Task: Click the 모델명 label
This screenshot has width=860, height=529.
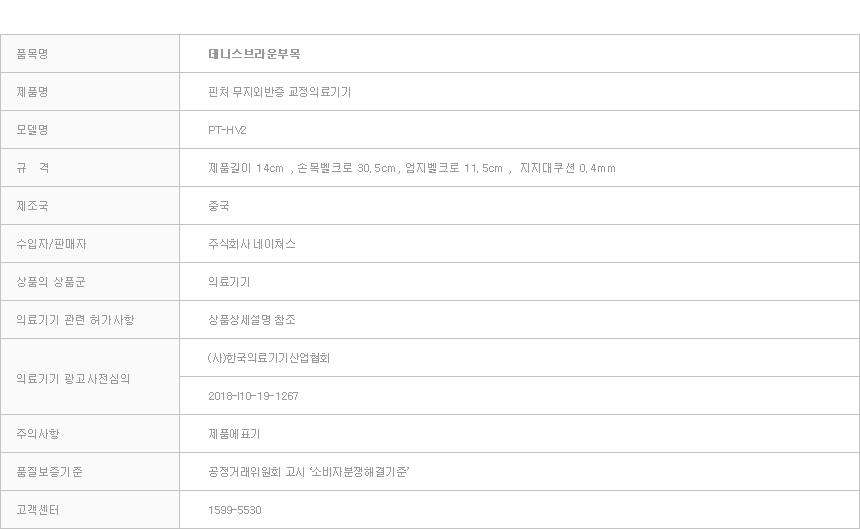Action: (x=32, y=130)
